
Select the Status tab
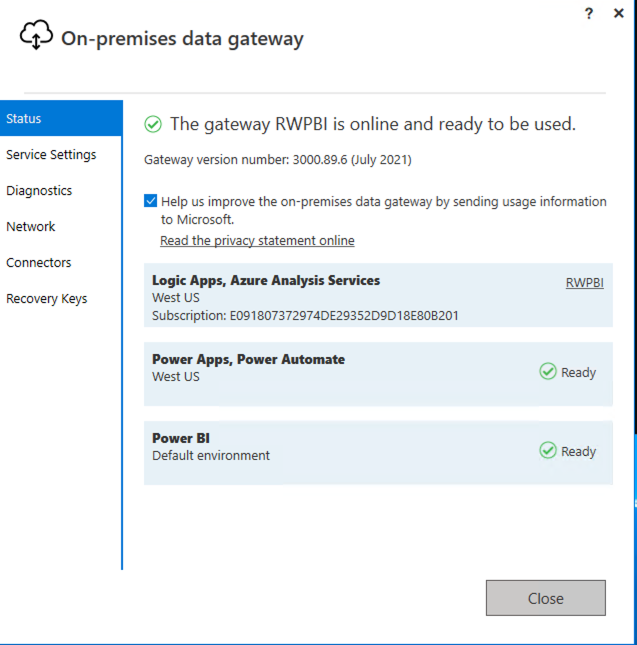pos(61,118)
